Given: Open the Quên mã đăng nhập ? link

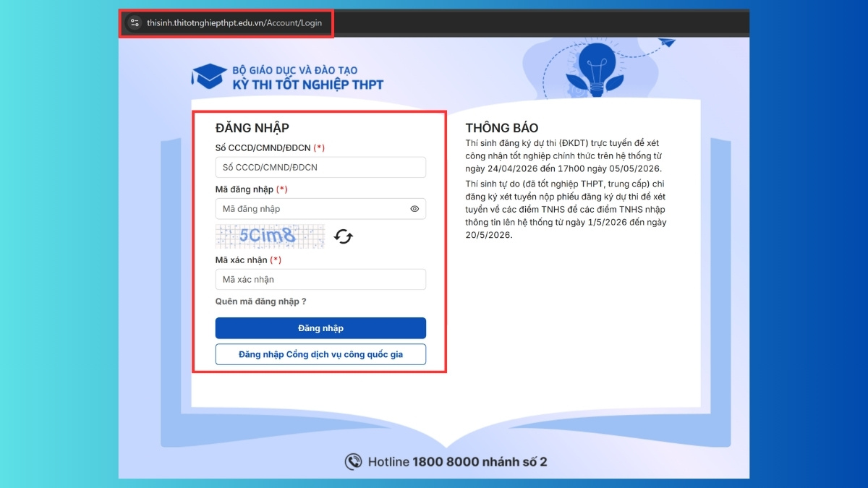Looking at the screenshot, I should [261, 301].
